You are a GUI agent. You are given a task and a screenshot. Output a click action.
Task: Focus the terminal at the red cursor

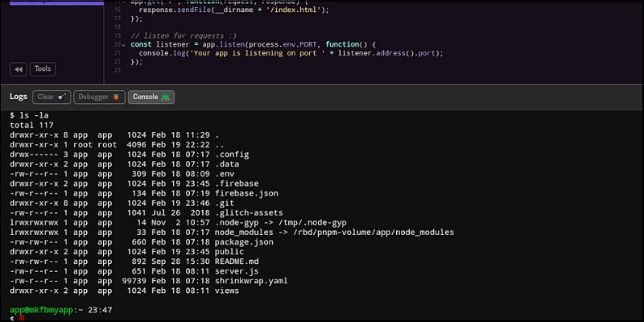tap(22, 319)
